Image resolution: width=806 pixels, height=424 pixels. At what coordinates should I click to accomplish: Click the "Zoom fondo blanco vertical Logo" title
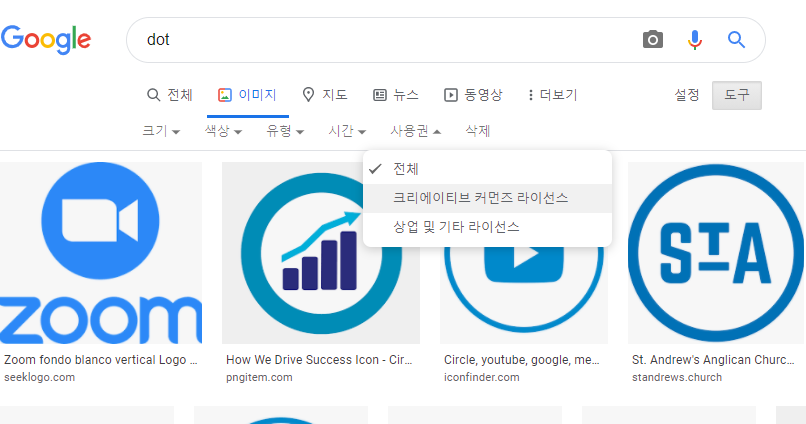click(101, 360)
